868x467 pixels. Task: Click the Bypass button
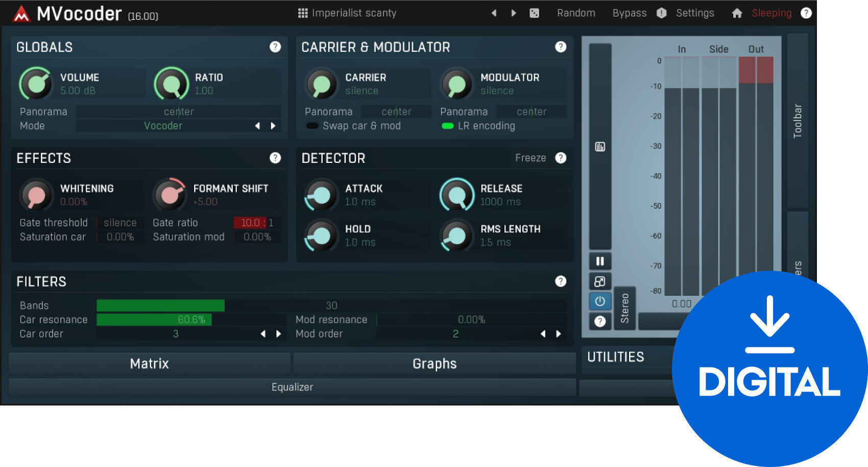point(629,13)
